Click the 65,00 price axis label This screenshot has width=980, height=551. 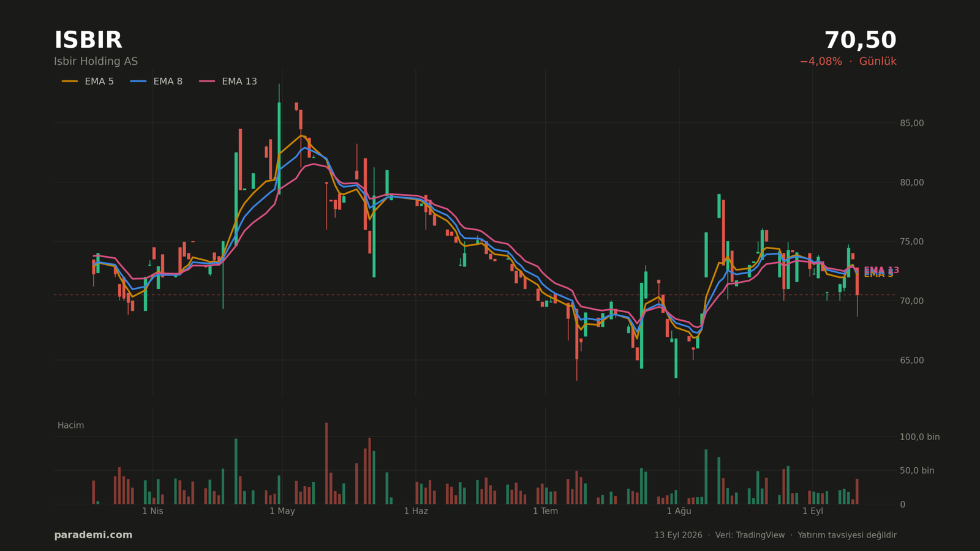pos(911,361)
